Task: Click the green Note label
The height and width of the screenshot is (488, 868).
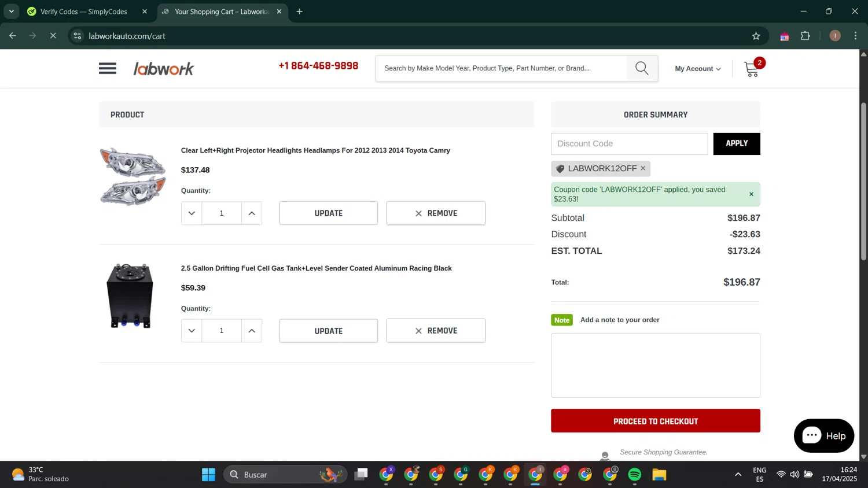Action: point(562,320)
